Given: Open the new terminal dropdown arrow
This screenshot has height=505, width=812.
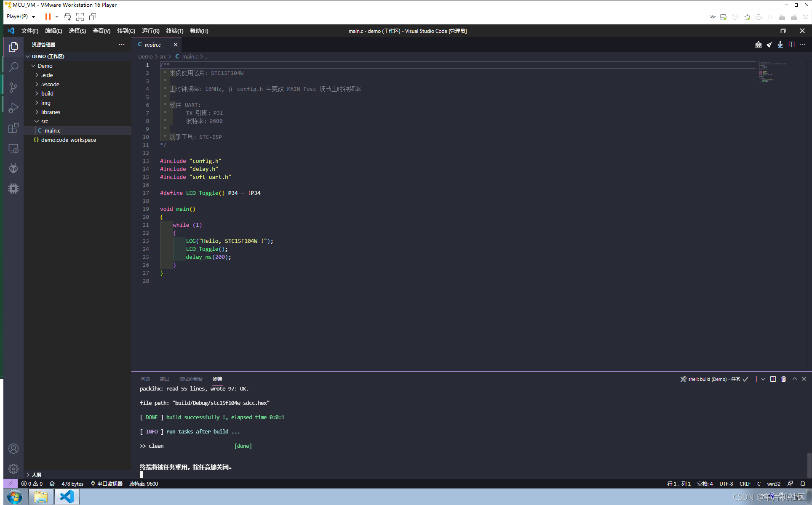Looking at the screenshot, I should click(762, 379).
